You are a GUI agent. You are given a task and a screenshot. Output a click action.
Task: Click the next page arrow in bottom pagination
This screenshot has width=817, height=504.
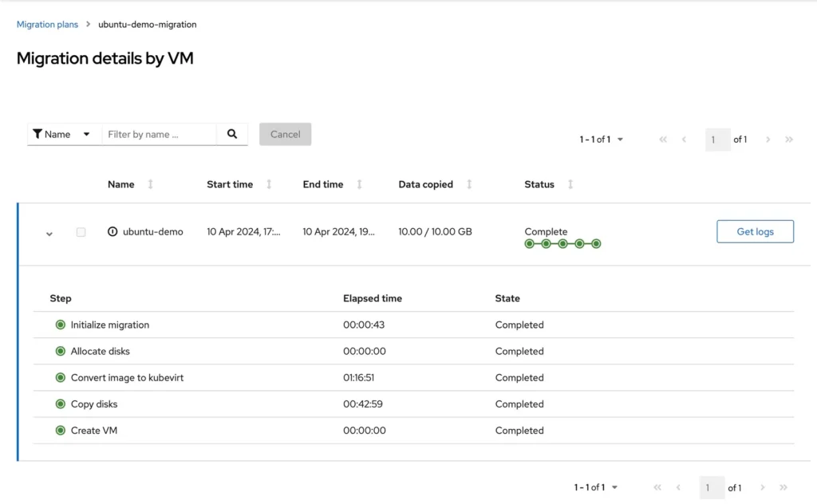(762, 487)
